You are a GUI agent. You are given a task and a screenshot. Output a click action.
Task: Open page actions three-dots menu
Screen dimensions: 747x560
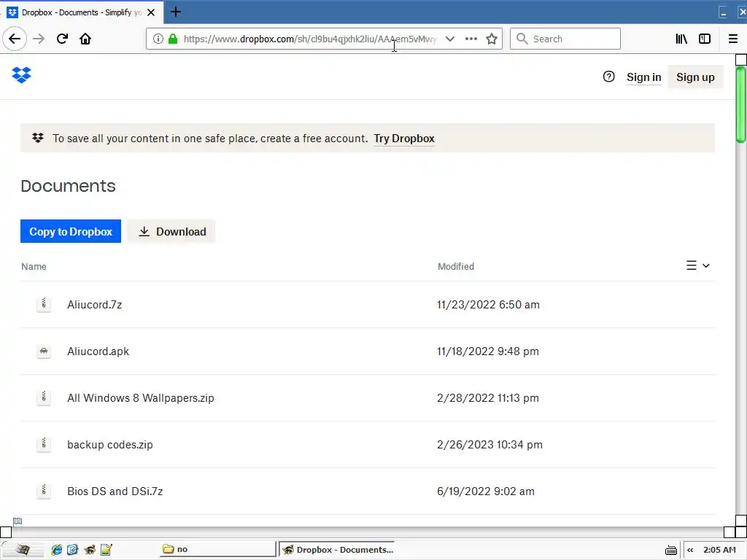pyautogui.click(x=471, y=39)
